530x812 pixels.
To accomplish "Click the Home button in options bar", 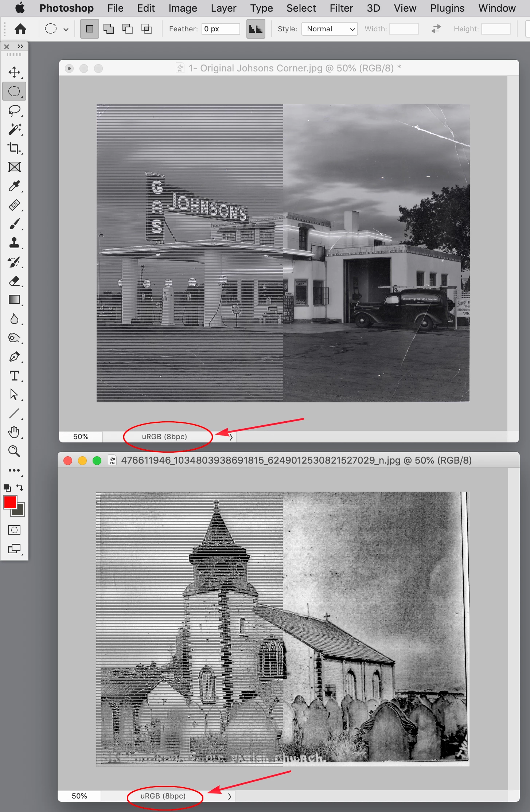I will tap(20, 29).
